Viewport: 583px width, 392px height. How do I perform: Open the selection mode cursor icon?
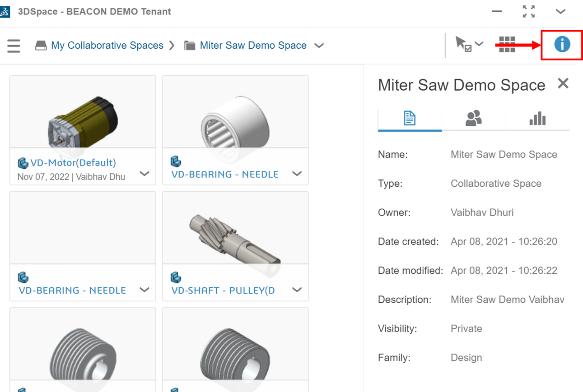click(x=463, y=44)
